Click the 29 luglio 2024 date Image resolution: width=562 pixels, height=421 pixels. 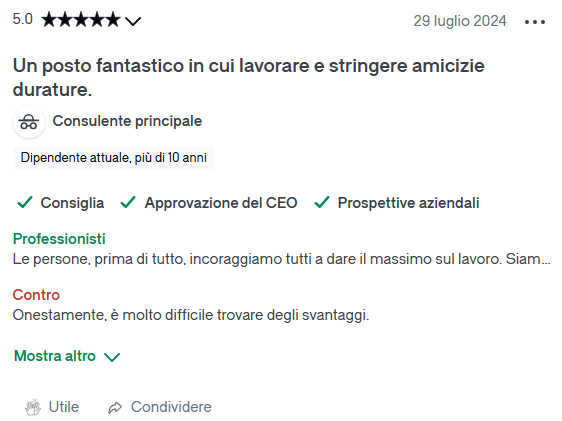coord(460,21)
